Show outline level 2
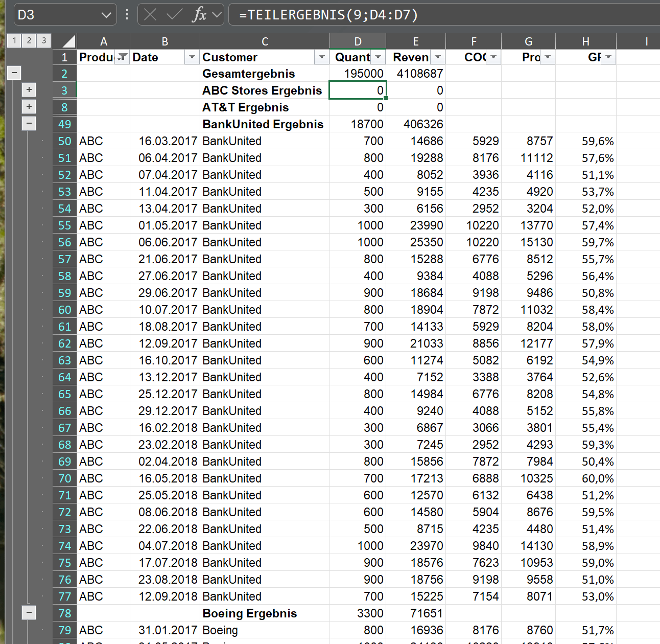 click(29, 40)
